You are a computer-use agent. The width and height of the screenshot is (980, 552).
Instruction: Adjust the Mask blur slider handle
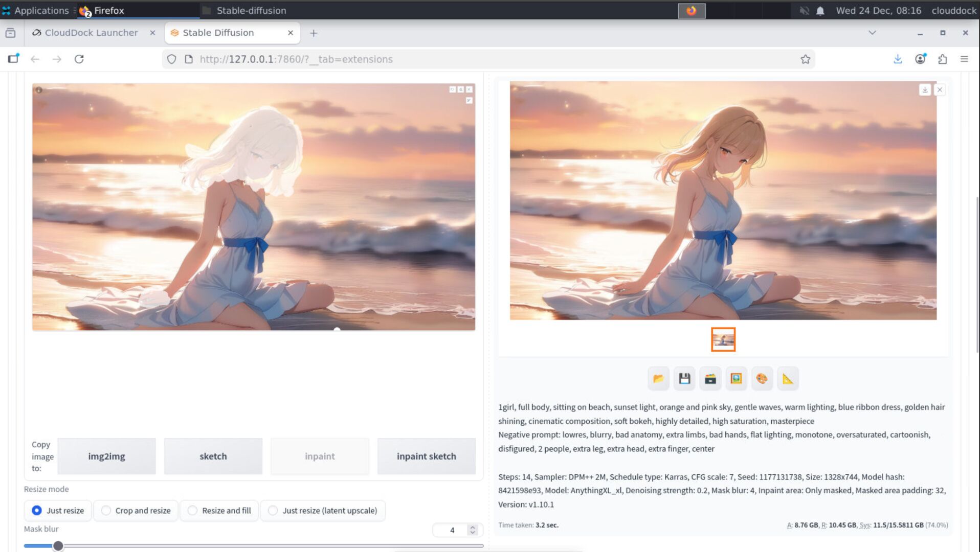tap(58, 546)
